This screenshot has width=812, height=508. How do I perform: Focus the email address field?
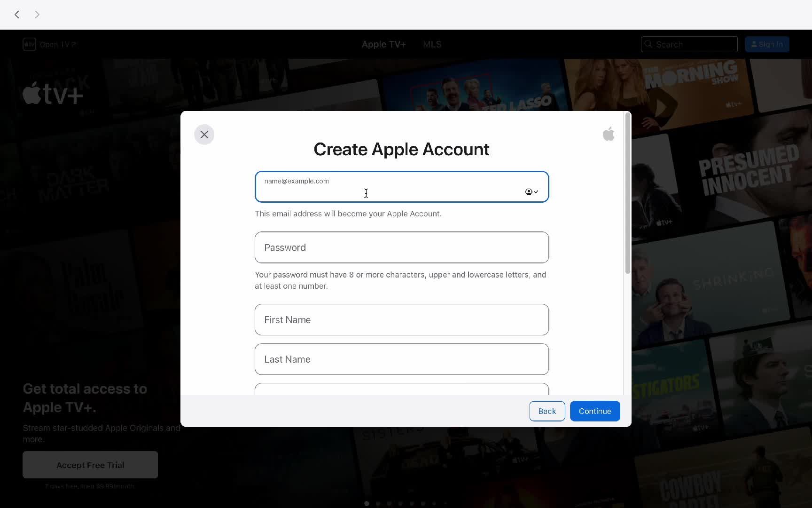coord(401,187)
